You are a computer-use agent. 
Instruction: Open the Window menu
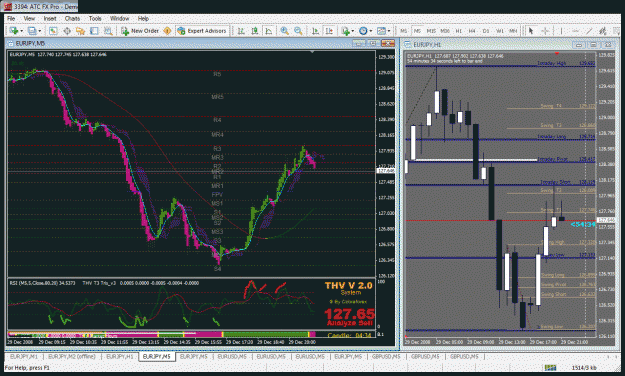(x=119, y=18)
